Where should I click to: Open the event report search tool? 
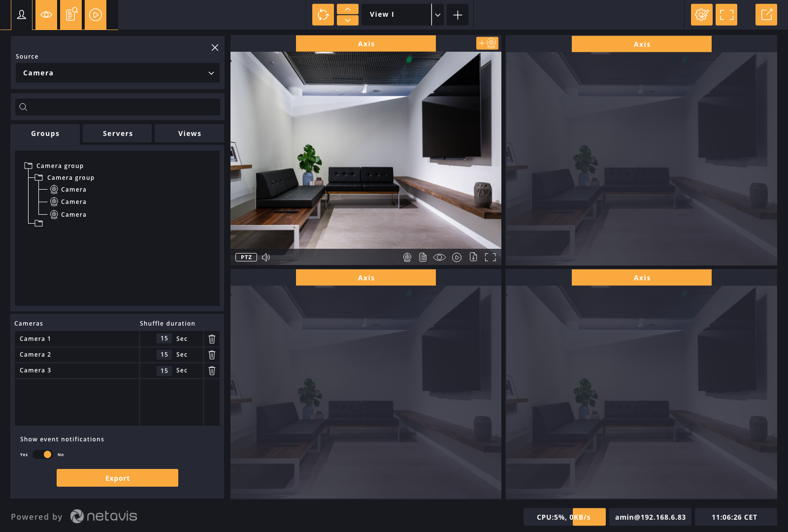click(70, 15)
